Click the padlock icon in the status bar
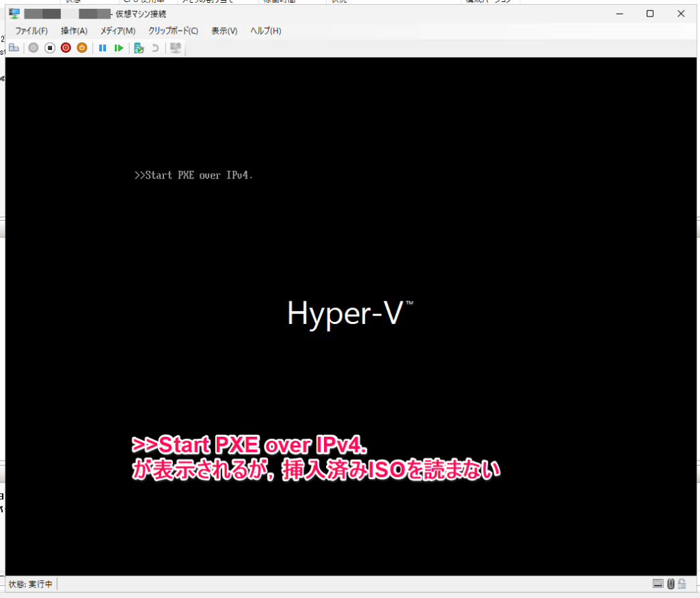The height and width of the screenshot is (598, 700). coord(682,584)
